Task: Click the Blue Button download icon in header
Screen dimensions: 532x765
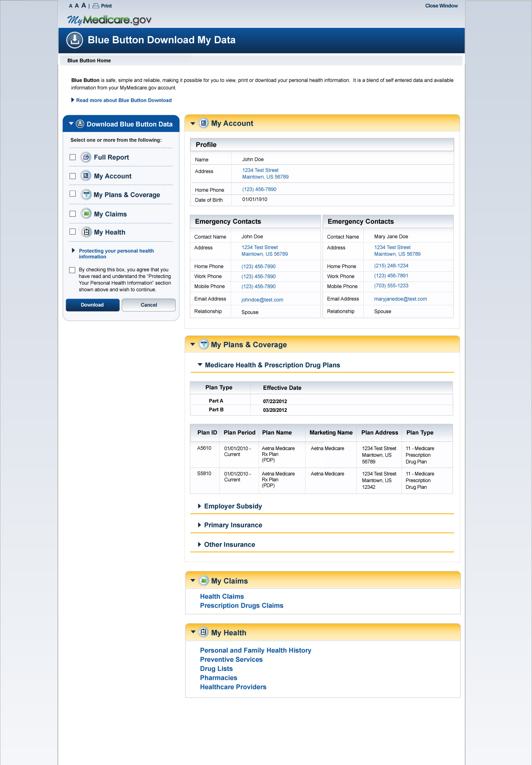Action: (75, 40)
